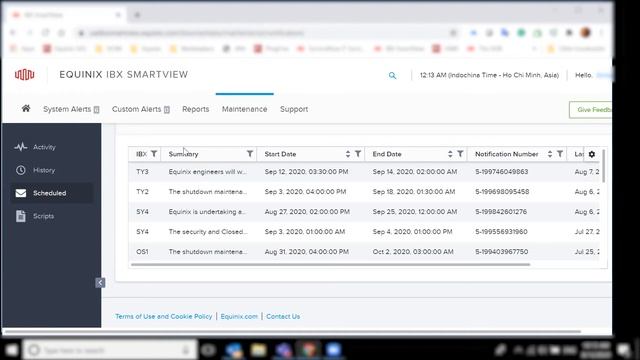Screen dimensions: 640x360
Task: Click notification number 5-199698095458
Action: coord(502,191)
